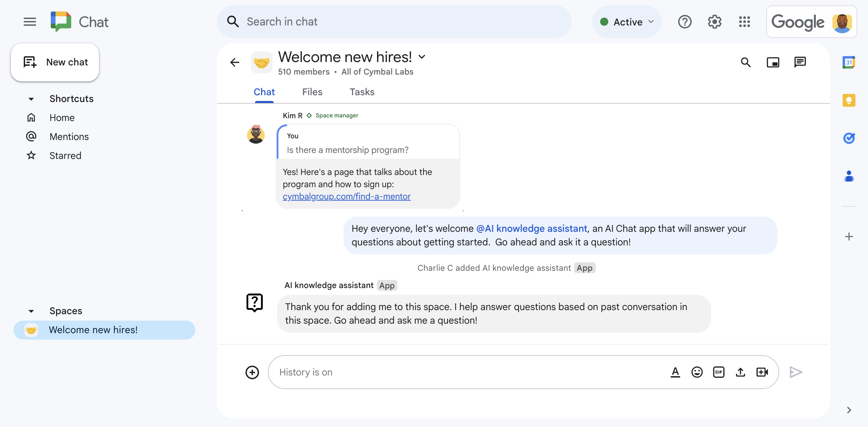This screenshot has width=868, height=427.
Task: Click the new chat compose icon
Action: (x=29, y=61)
